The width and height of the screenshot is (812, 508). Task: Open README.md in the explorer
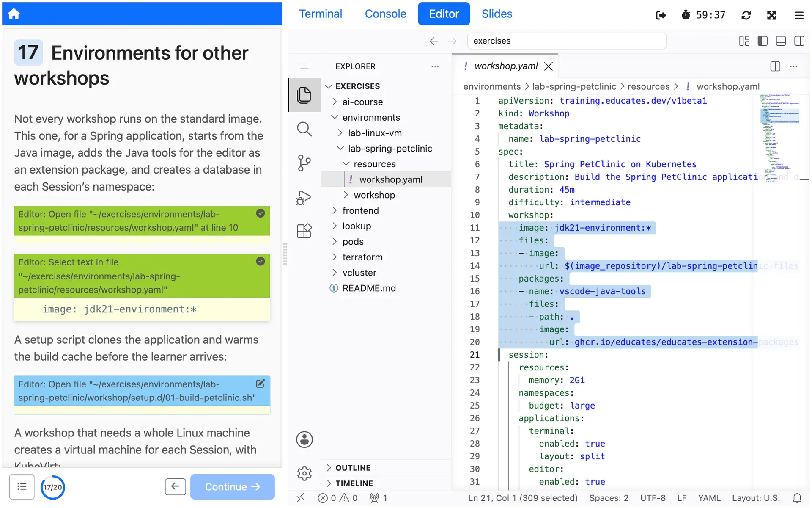coord(386,288)
